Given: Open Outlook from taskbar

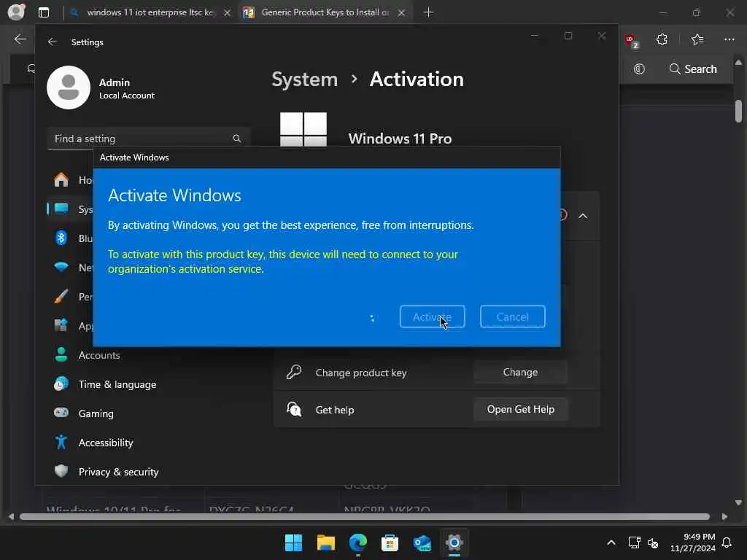Looking at the screenshot, I should (x=422, y=542).
